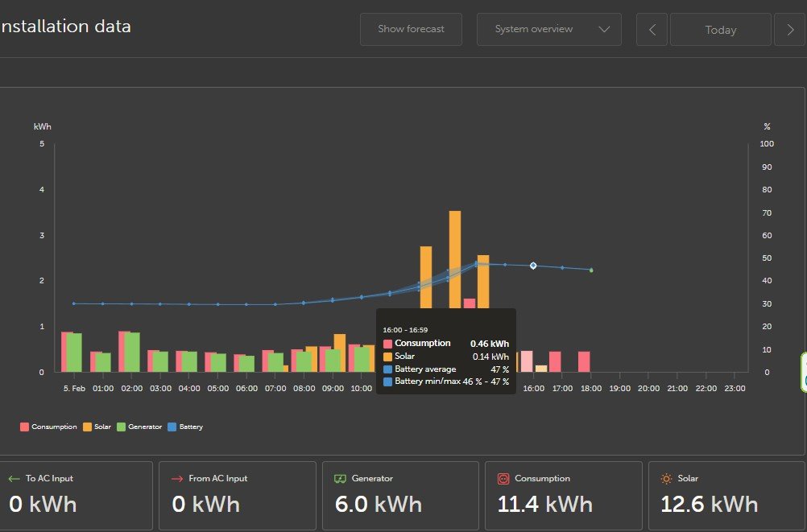Image resolution: width=807 pixels, height=532 pixels.
Task: Click the 17:00 consumption bar
Action: click(555, 361)
